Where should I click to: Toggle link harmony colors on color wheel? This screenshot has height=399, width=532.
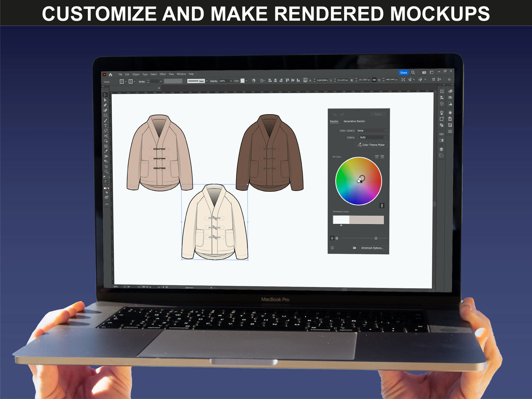[x=382, y=206]
